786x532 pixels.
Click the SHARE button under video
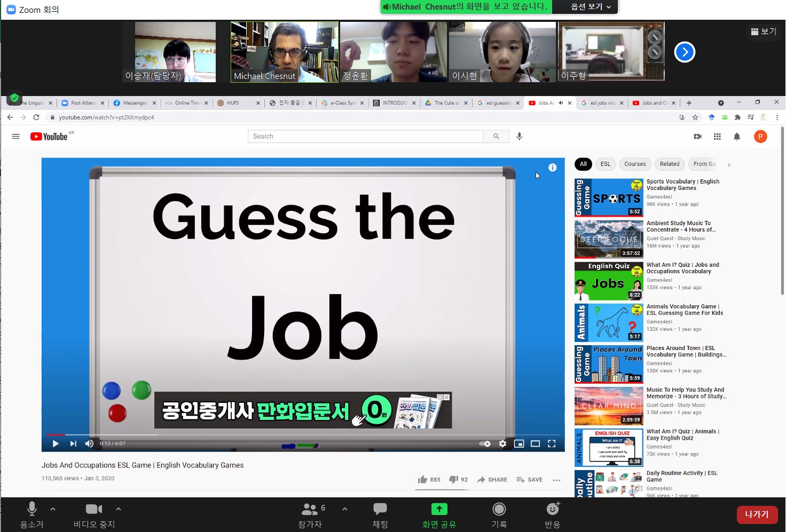(x=492, y=480)
